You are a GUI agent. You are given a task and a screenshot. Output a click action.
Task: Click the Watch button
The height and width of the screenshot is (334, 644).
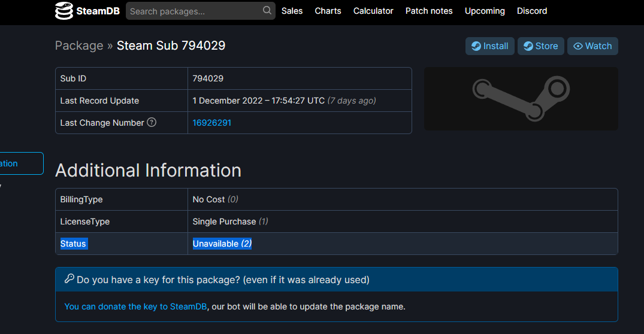(x=592, y=46)
